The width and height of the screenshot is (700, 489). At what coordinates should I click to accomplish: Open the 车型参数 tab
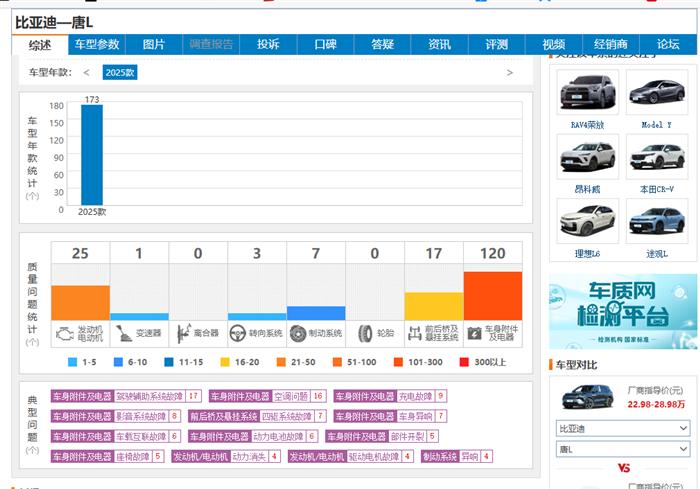(95, 44)
